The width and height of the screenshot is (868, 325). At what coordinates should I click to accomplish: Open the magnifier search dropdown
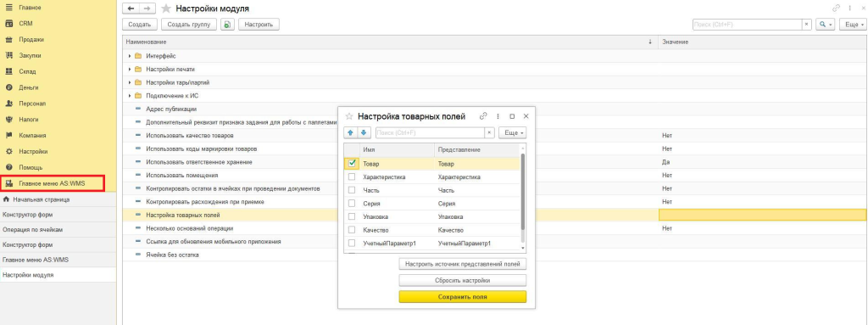click(826, 25)
